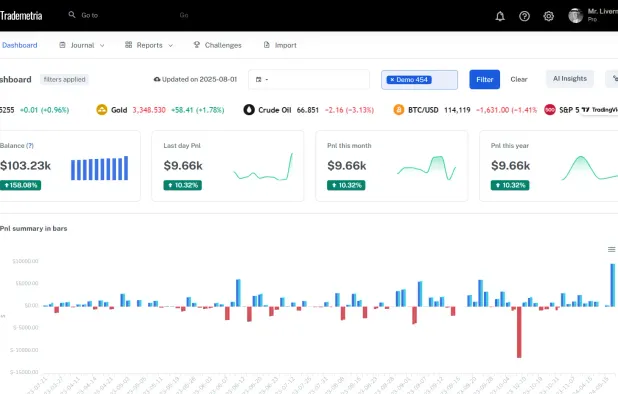Click the Journal notebook icon
The width and height of the screenshot is (618, 394).
[x=62, y=45]
